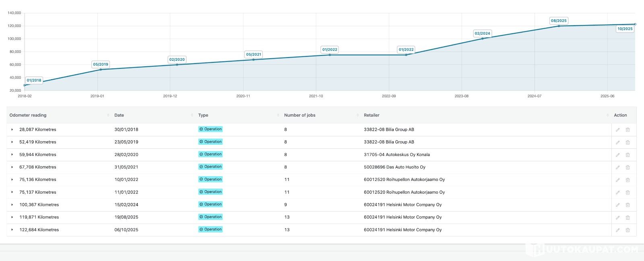This screenshot has width=644, height=261.
Task: Delete the 28,087 Kilometres record via trash icon
Action: click(627, 130)
